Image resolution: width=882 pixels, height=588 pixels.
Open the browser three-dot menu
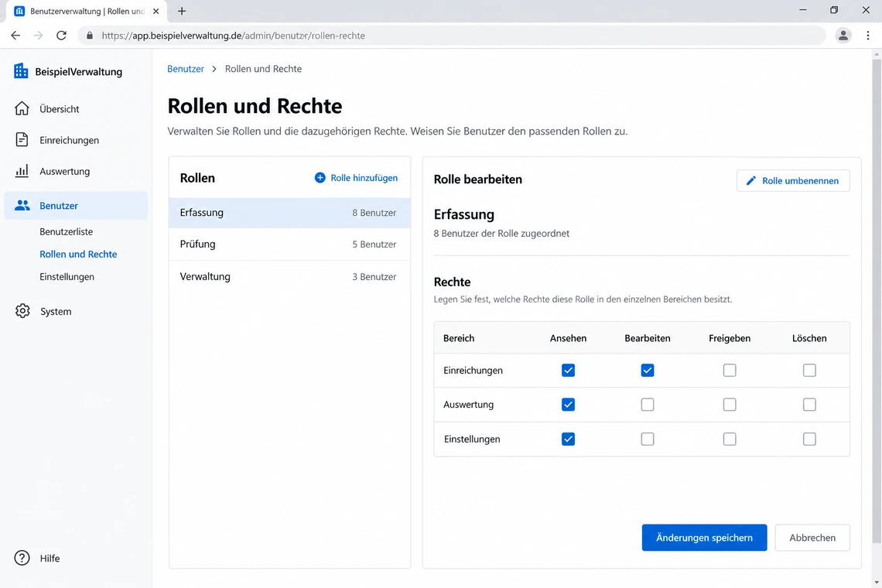point(868,36)
